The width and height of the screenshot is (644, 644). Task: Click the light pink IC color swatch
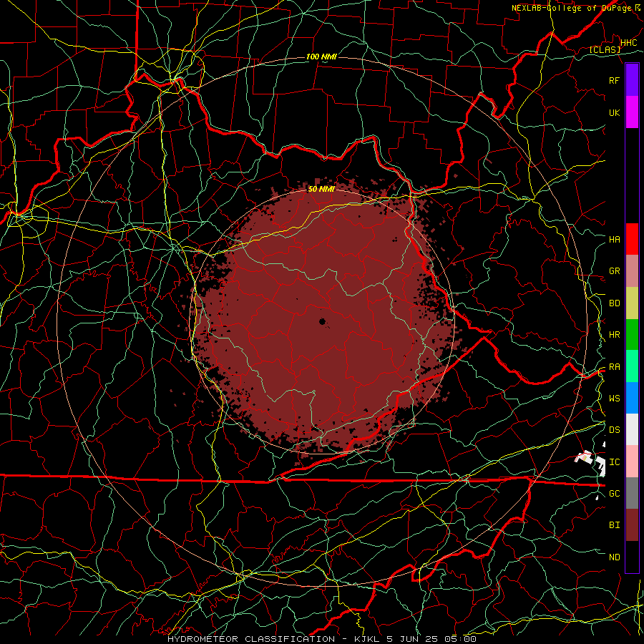(x=632, y=462)
